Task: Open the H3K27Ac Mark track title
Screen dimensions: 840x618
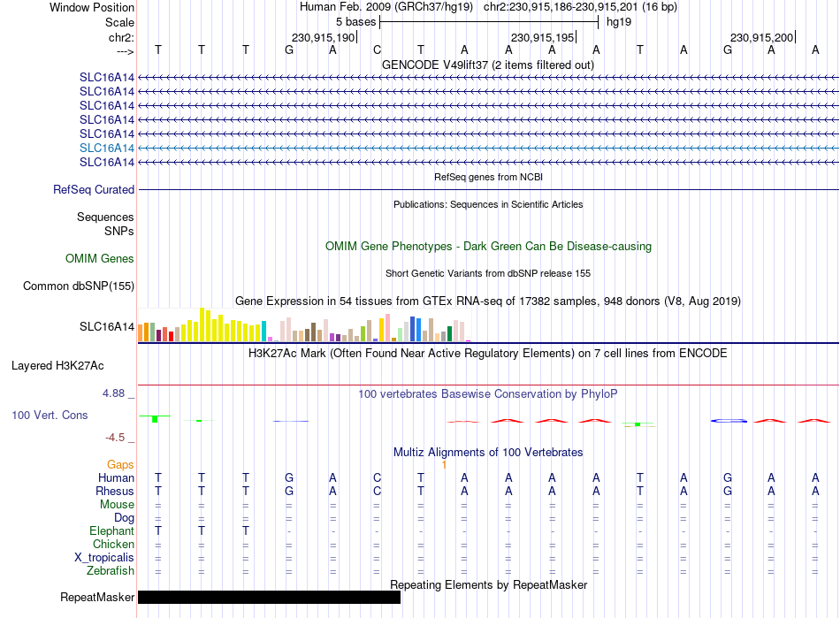Action: pyautogui.click(x=488, y=354)
